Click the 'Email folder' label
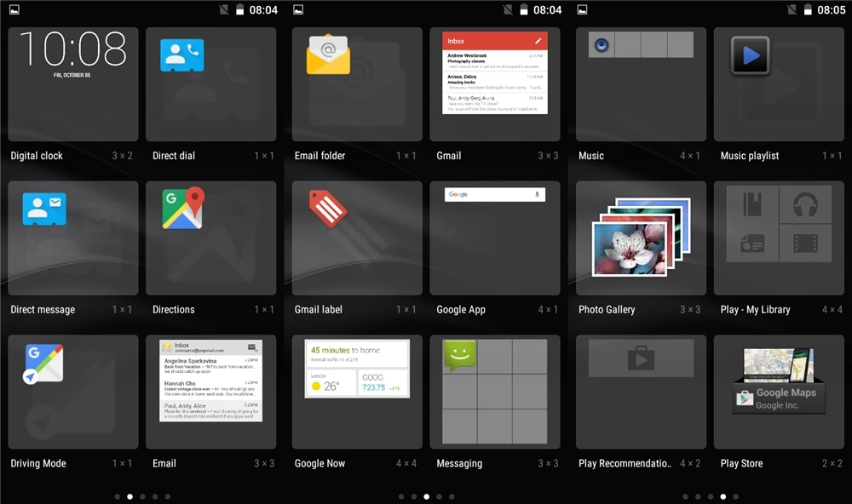 pos(319,156)
